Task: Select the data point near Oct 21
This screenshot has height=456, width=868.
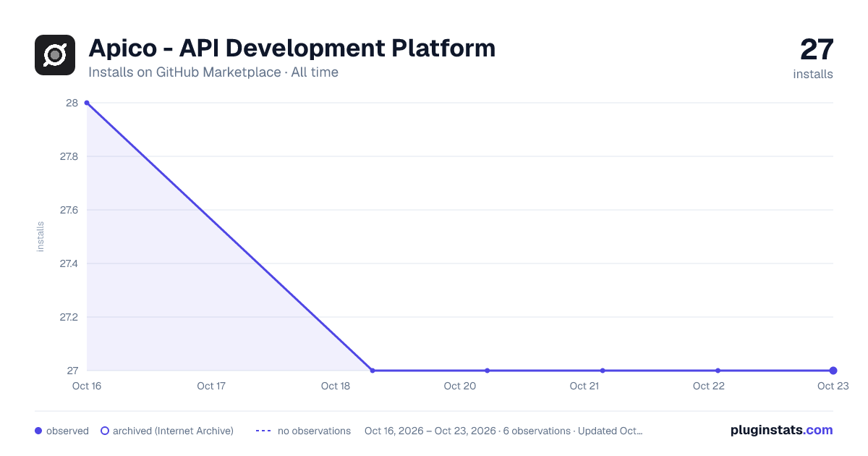Action: [603, 371]
